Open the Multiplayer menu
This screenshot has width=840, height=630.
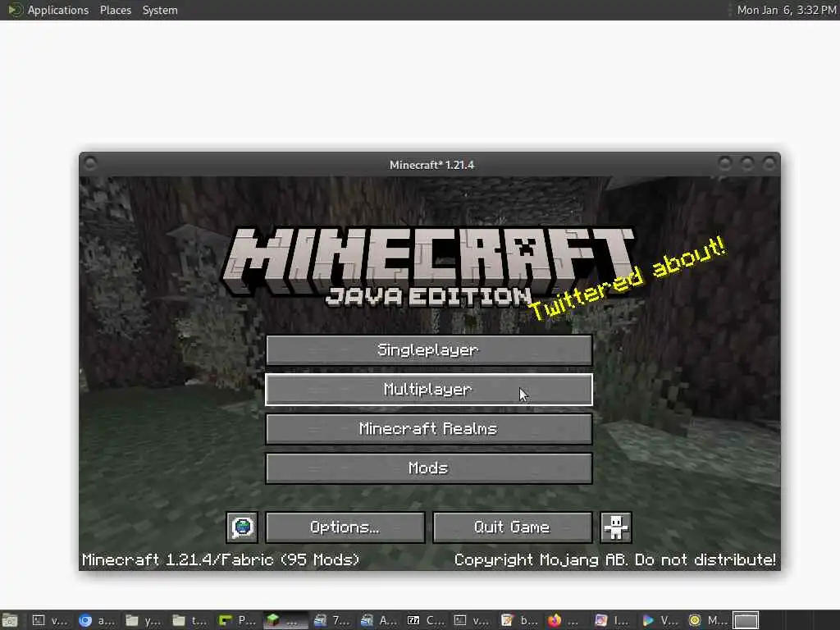pyautogui.click(x=428, y=390)
